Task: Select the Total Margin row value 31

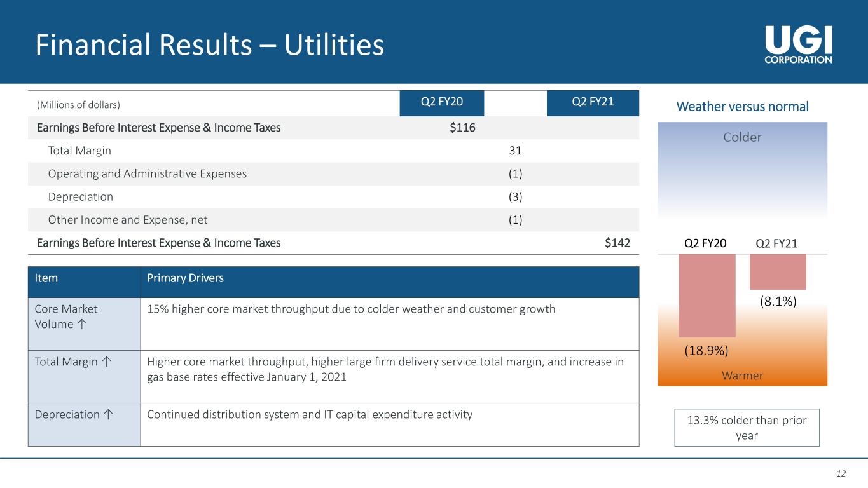Action: (x=516, y=151)
